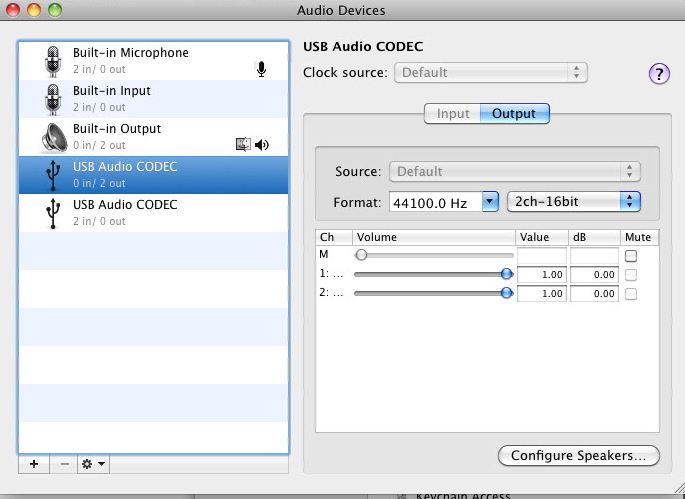
Task: Open the gear action menu
Action: 93,465
